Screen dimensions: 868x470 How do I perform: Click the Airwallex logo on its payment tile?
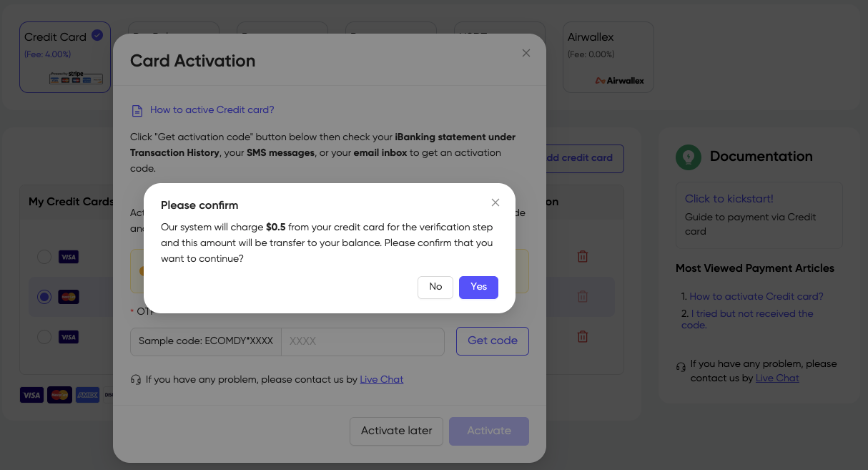(x=619, y=80)
